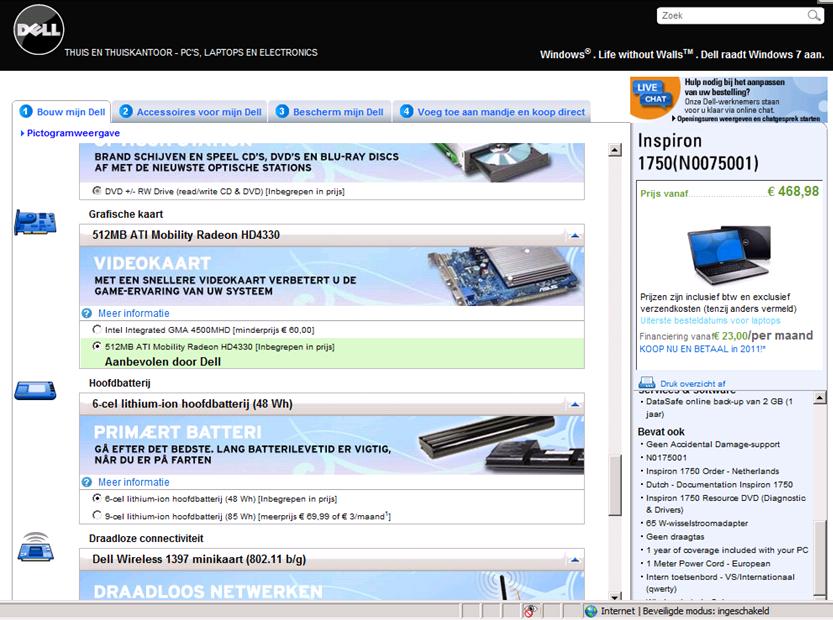Open the Live Chat icon
Screen dimensions: 833x620
(x=652, y=95)
